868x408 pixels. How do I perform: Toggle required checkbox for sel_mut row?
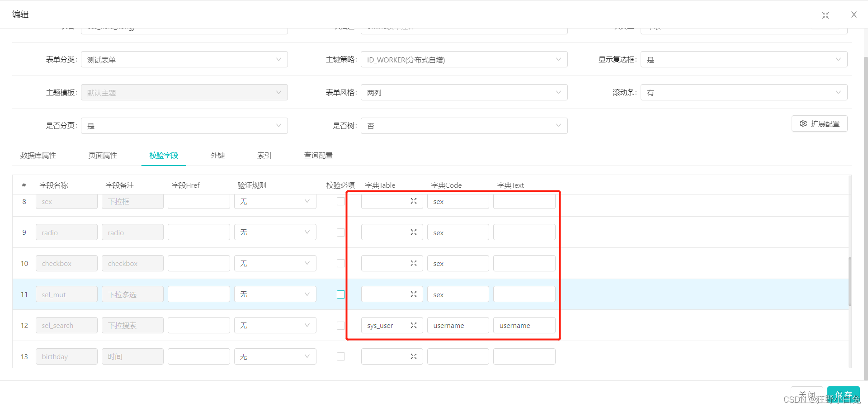coord(340,294)
